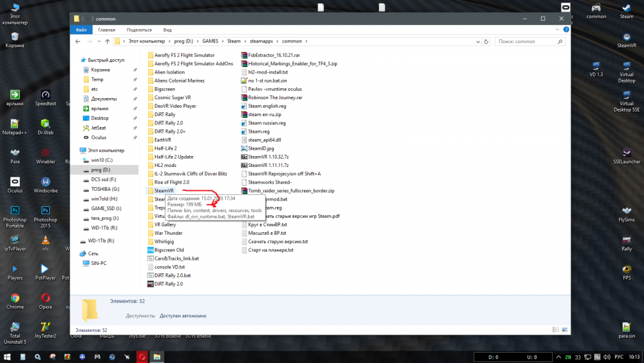644x363 pixels.
Task: Click the volume speaker tray icon
Action: point(607,357)
